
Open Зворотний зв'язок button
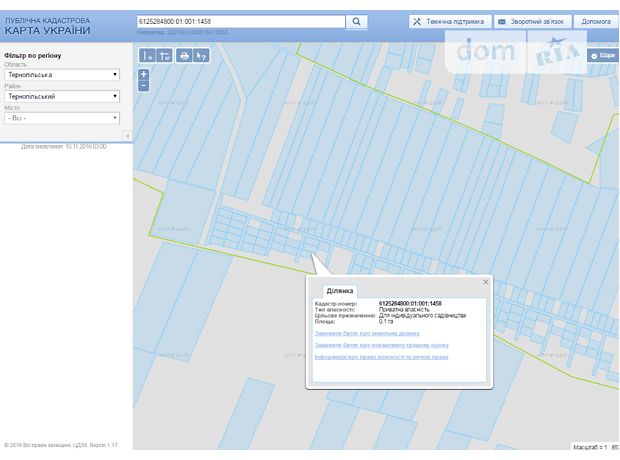533,22
